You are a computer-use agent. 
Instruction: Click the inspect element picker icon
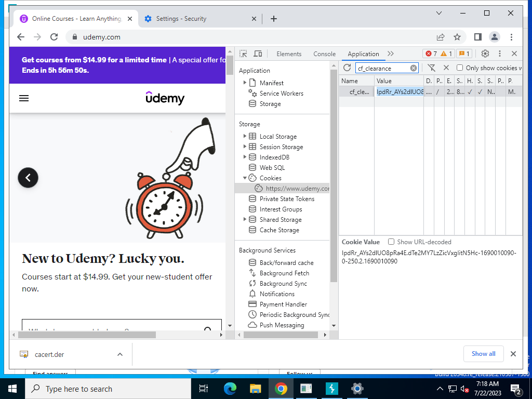coord(243,54)
